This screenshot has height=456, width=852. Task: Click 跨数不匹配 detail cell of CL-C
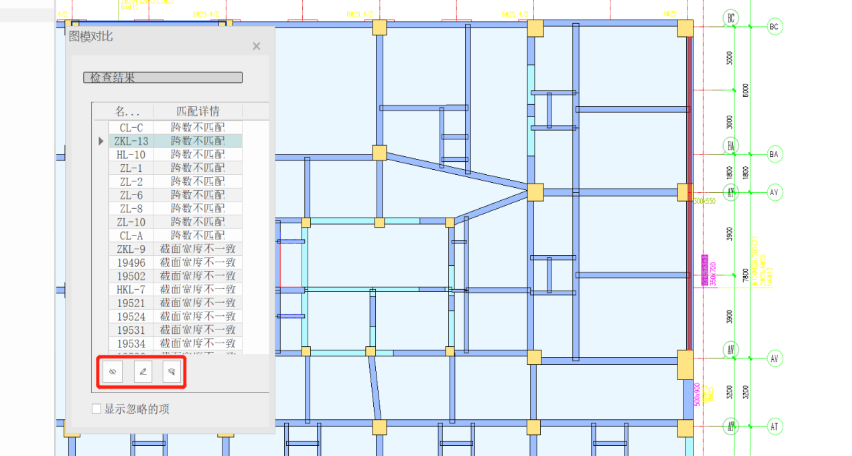click(198, 127)
